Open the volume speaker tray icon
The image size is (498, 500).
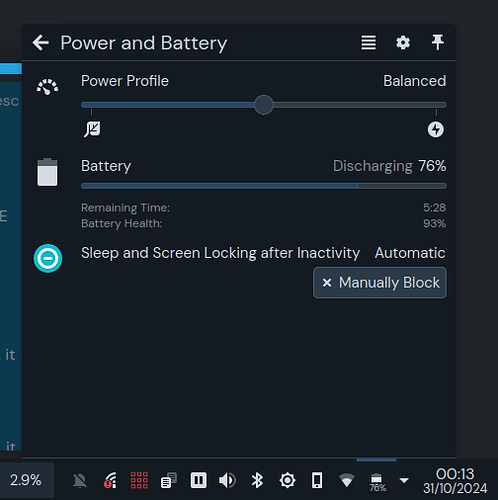227,481
